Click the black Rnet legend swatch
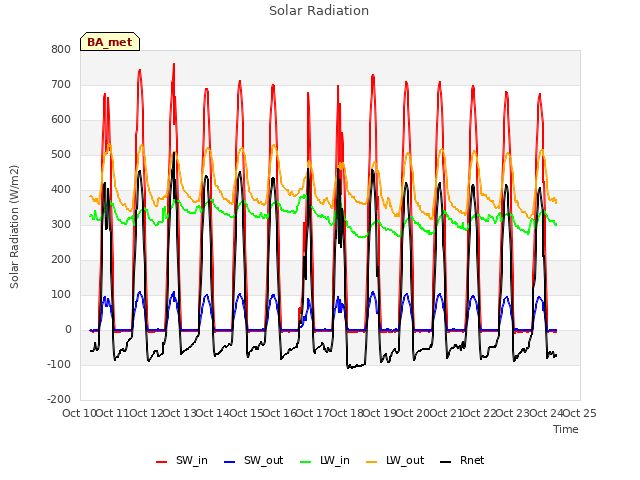Image resolution: width=640 pixels, height=480 pixels. [446, 462]
